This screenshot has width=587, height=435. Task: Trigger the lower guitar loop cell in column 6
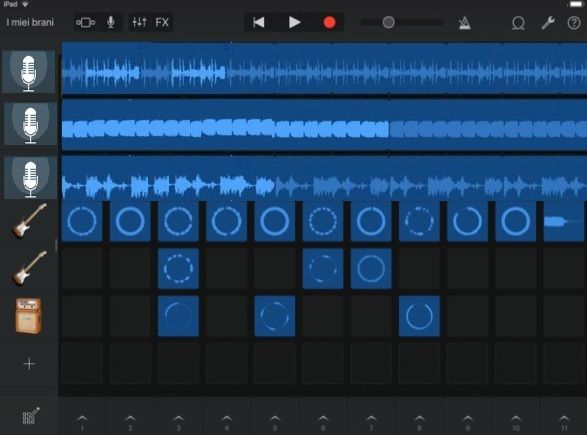(323, 268)
